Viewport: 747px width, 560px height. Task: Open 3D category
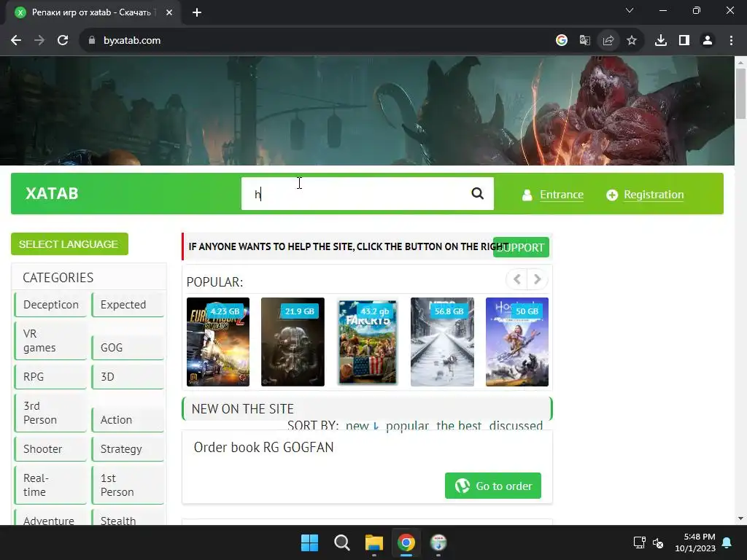128,377
